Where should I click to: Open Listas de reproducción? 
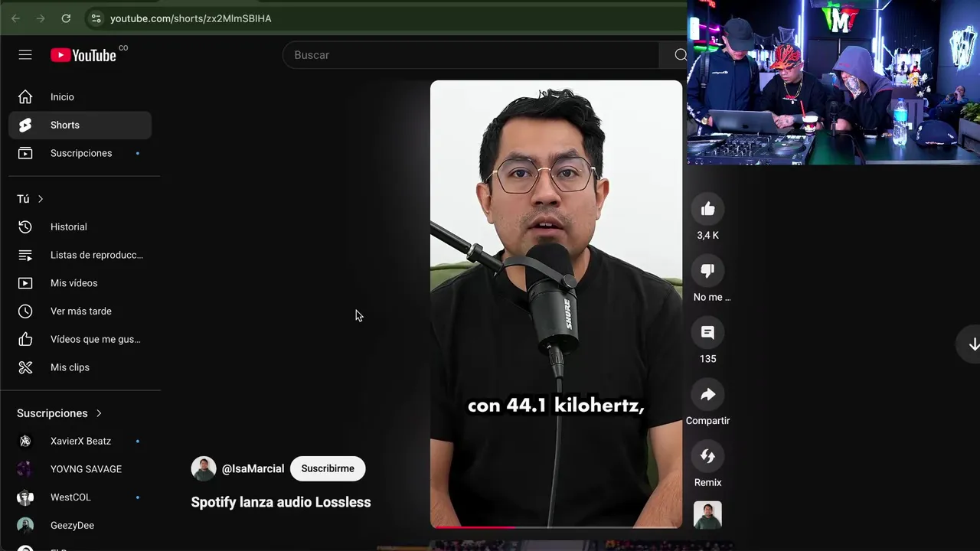(80, 255)
